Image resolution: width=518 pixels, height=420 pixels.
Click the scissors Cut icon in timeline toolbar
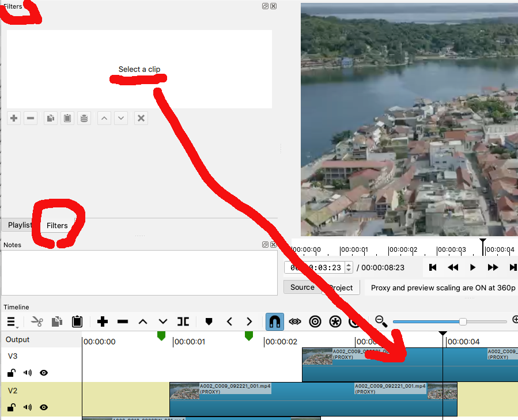[x=37, y=321]
